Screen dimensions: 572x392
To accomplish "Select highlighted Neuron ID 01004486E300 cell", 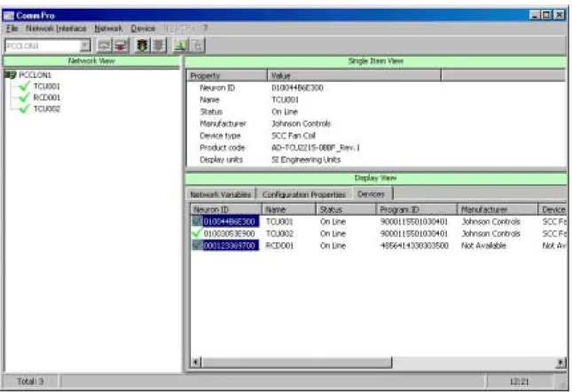I will [x=230, y=222].
